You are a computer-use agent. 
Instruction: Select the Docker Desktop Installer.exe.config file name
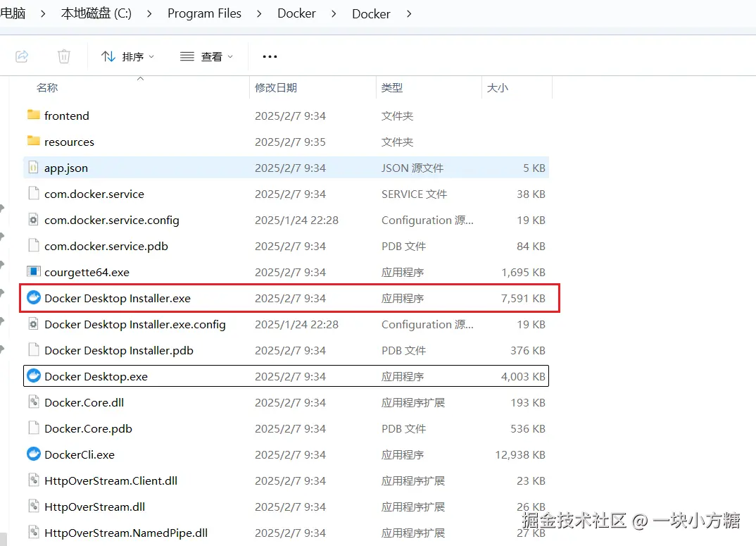[135, 324]
